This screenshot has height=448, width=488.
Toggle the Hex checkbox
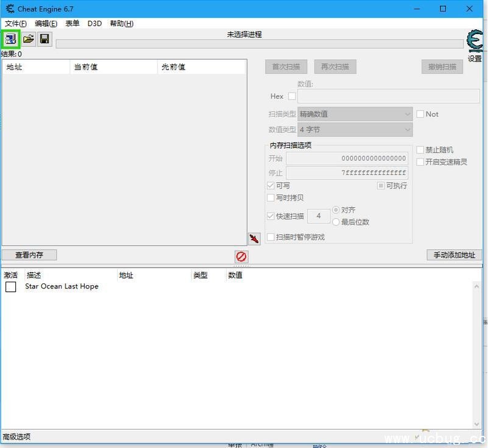292,96
